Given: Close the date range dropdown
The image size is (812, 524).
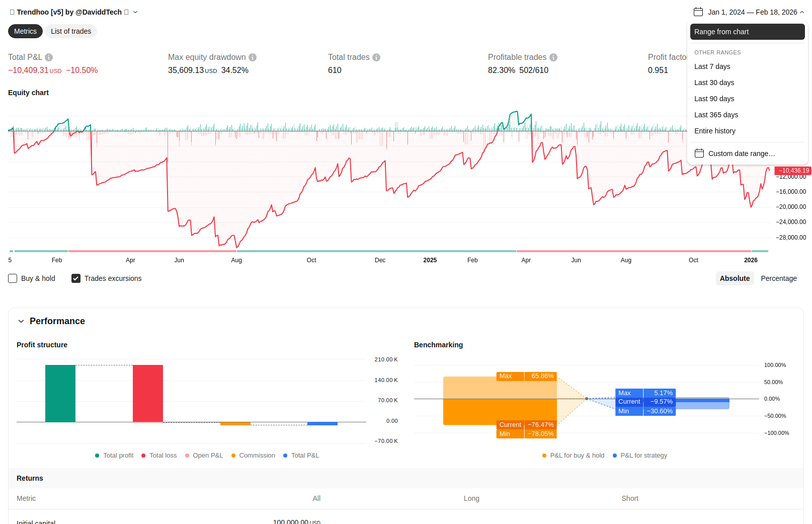Looking at the screenshot, I should [802, 12].
